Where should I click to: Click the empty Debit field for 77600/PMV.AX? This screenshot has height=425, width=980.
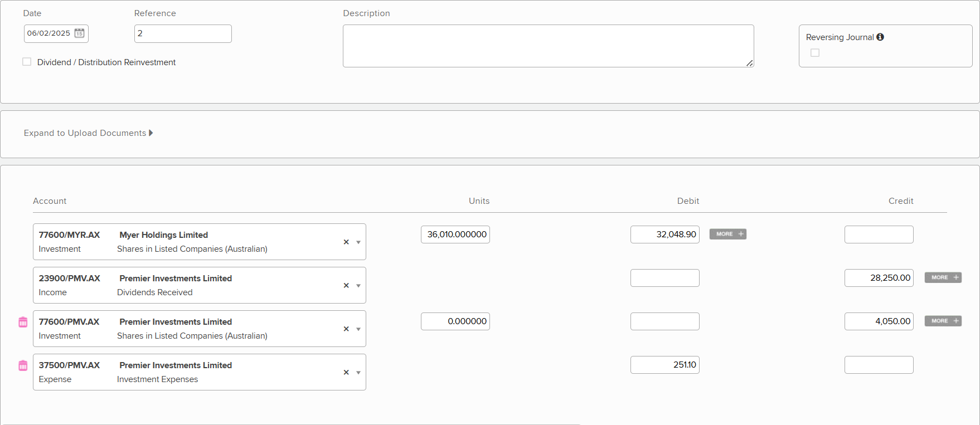pyautogui.click(x=665, y=321)
